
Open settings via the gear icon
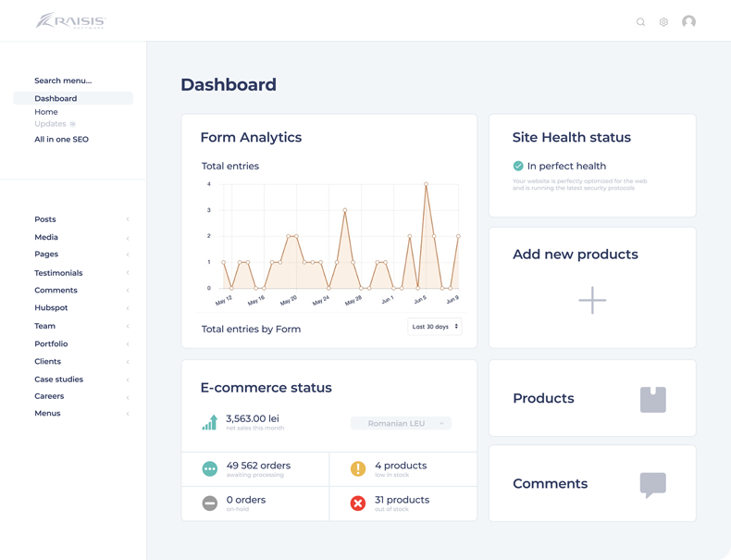click(663, 22)
